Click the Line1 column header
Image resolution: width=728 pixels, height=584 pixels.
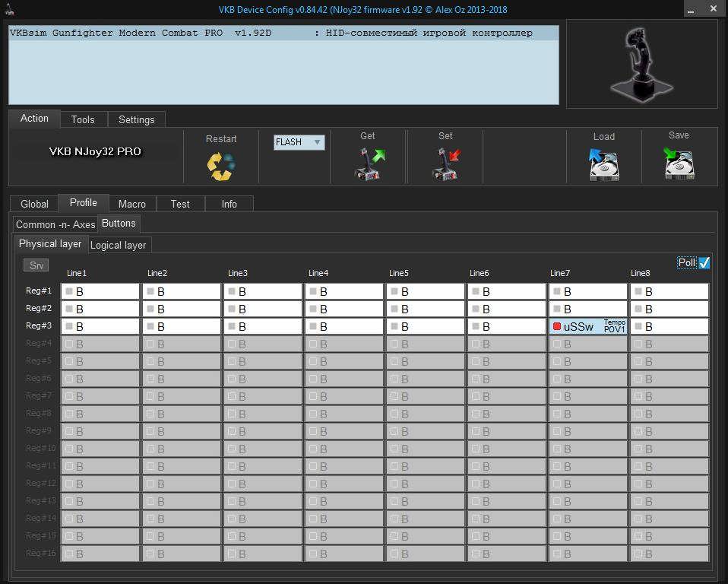point(77,273)
